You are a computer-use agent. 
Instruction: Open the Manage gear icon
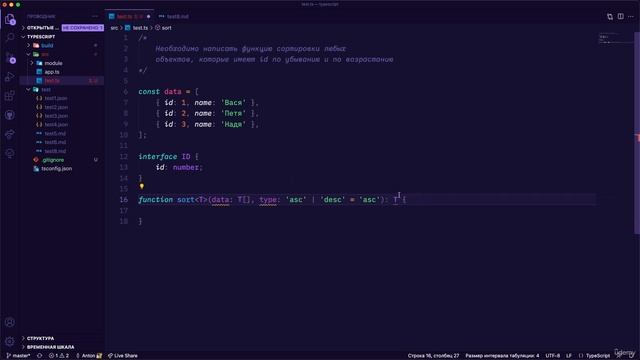10,341
